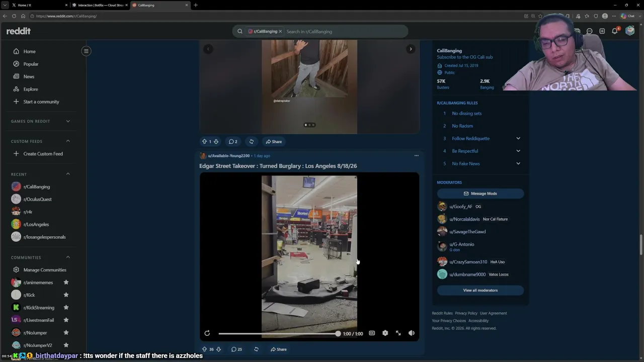Viewport: 644px width, 362px height.
Task: Create a new post with the plus icon
Action: pyautogui.click(x=602, y=31)
